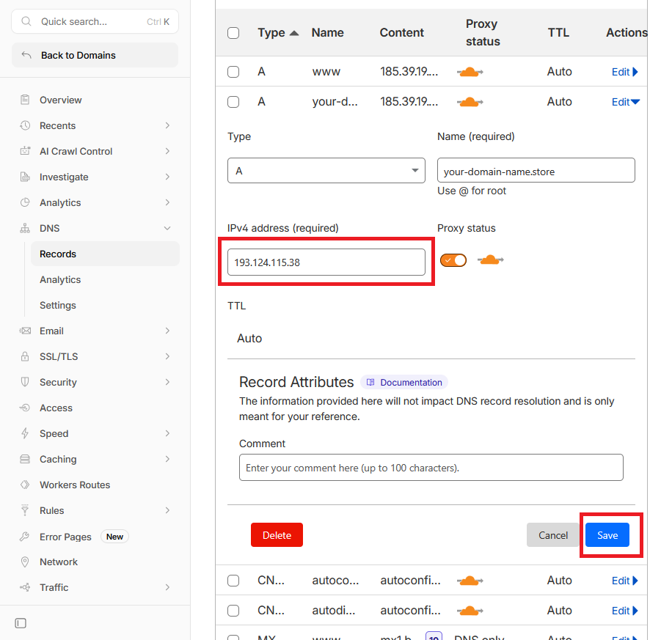Click the Caching storage icon
The height and width of the screenshot is (640, 672).
tap(25, 459)
